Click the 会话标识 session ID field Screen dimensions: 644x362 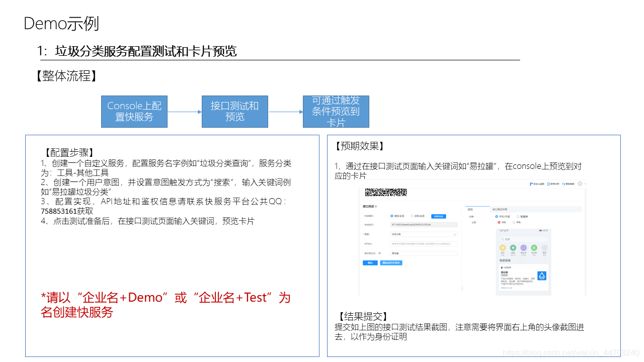coord(424,225)
